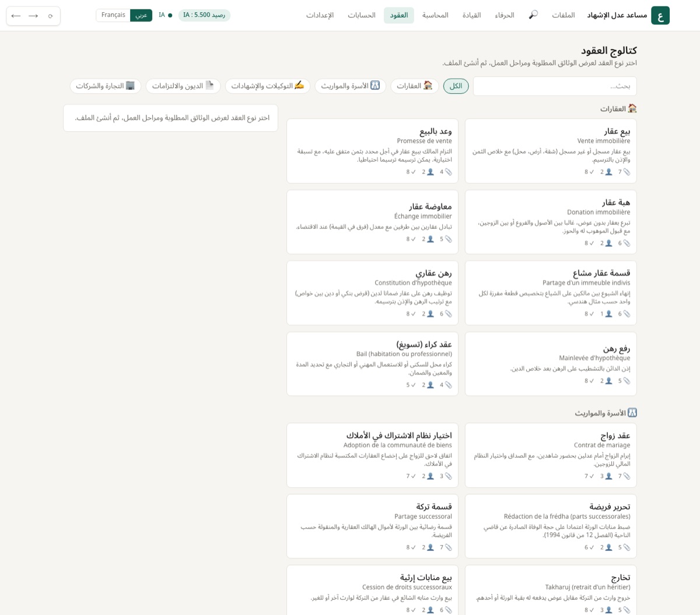Image resolution: width=700 pixels, height=615 pixels.
Task: Click the كتالوج العقود page title
Action: click(608, 51)
